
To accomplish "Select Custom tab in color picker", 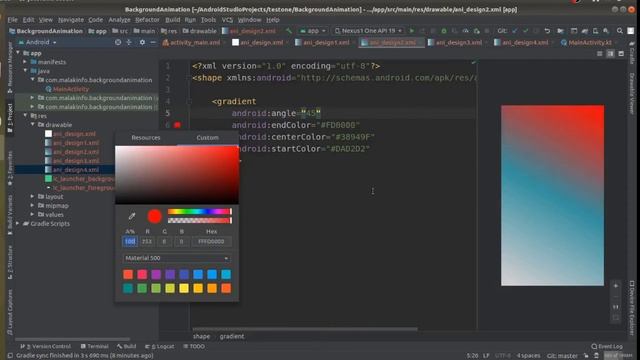I will click(207, 138).
